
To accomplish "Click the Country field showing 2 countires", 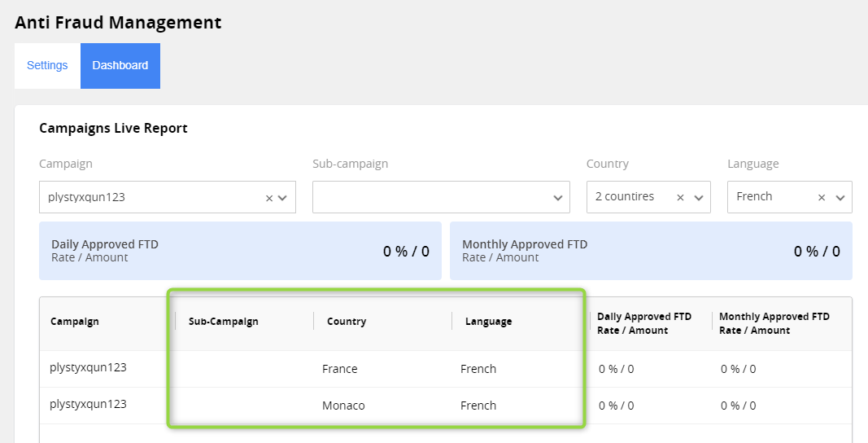I will click(648, 197).
